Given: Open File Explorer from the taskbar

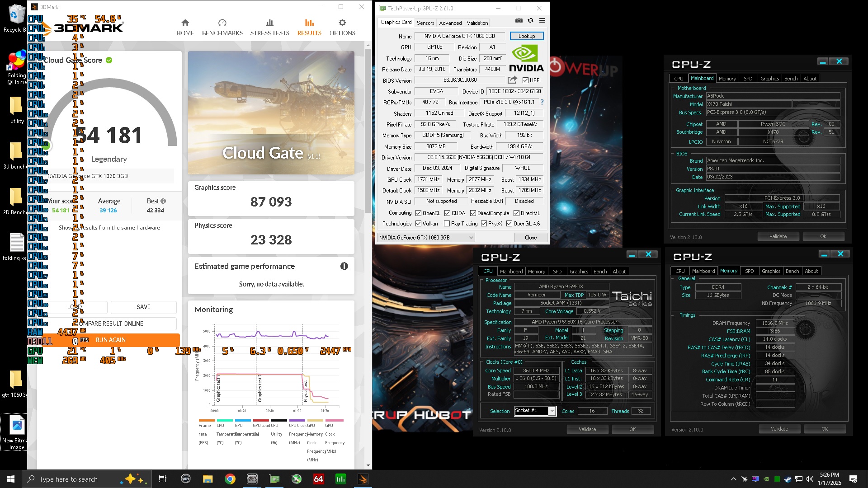Looking at the screenshot, I should tap(208, 479).
